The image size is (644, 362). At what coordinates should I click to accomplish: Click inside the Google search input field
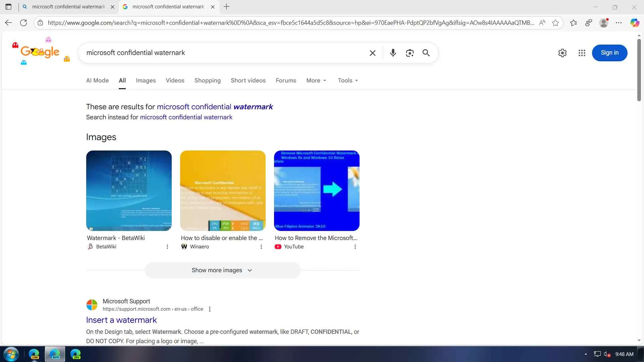tap(221, 53)
